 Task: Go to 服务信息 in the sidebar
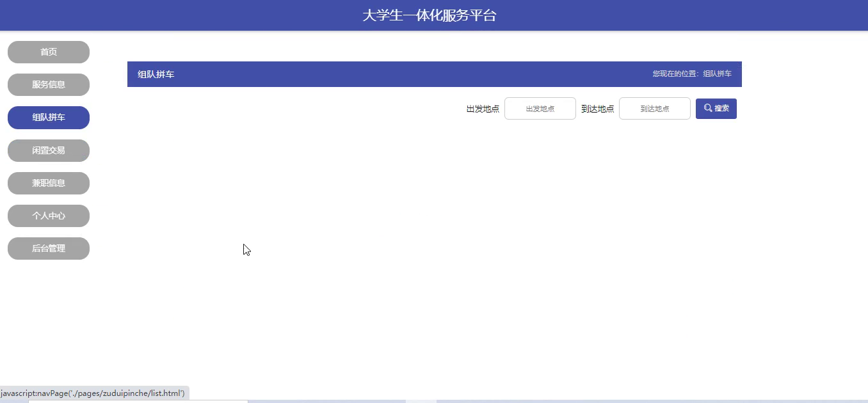(x=49, y=84)
